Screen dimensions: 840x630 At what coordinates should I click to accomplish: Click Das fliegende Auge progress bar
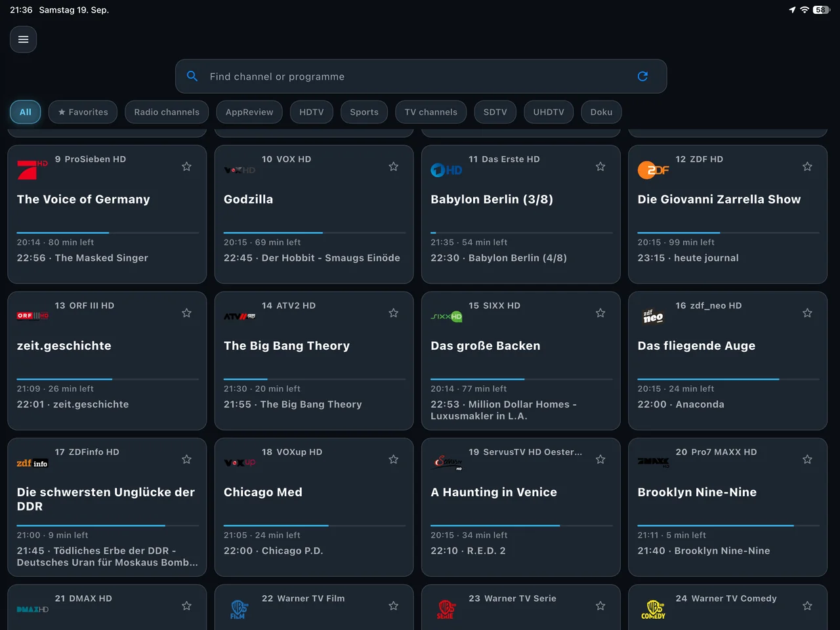(728, 379)
